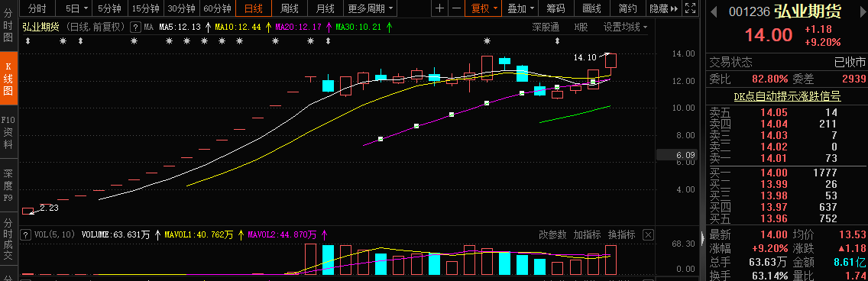The height and width of the screenshot is (281, 868).
Task: Click the 委差 2939 value
Action: (854, 79)
